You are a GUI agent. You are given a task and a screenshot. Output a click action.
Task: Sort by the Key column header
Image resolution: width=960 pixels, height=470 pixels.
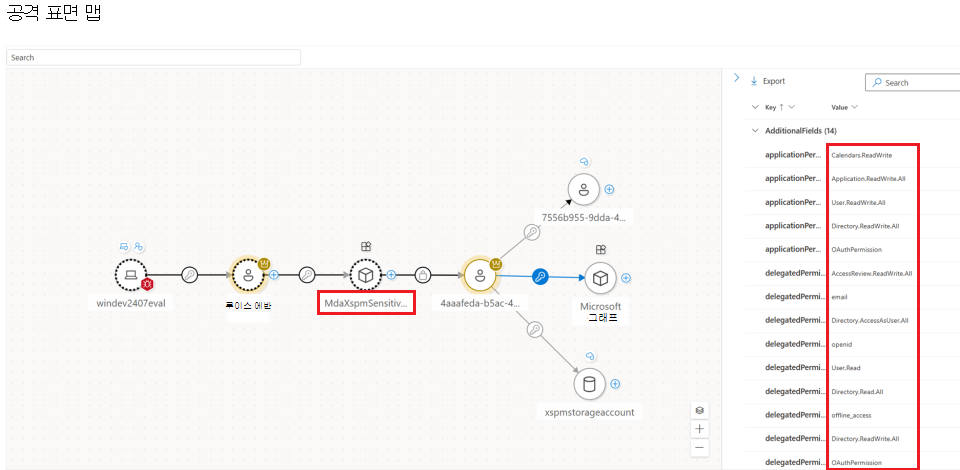770,107
